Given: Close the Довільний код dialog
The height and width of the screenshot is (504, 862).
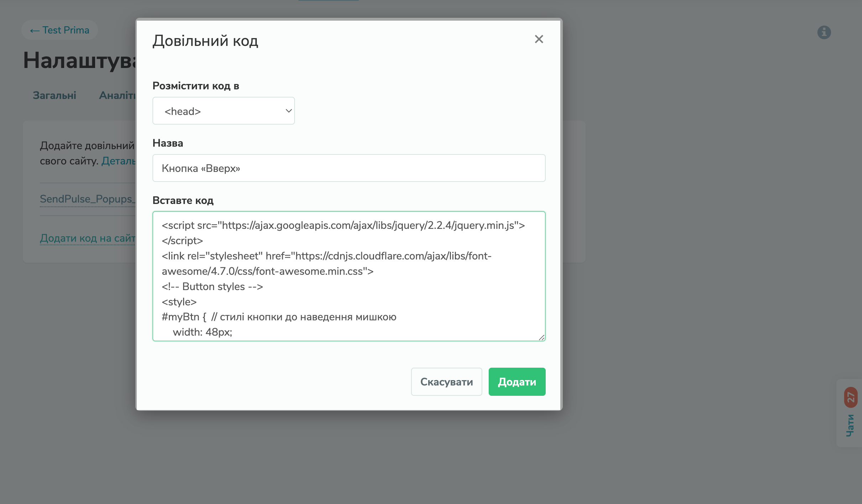Looking at the screenshot, I should (539, 39).
